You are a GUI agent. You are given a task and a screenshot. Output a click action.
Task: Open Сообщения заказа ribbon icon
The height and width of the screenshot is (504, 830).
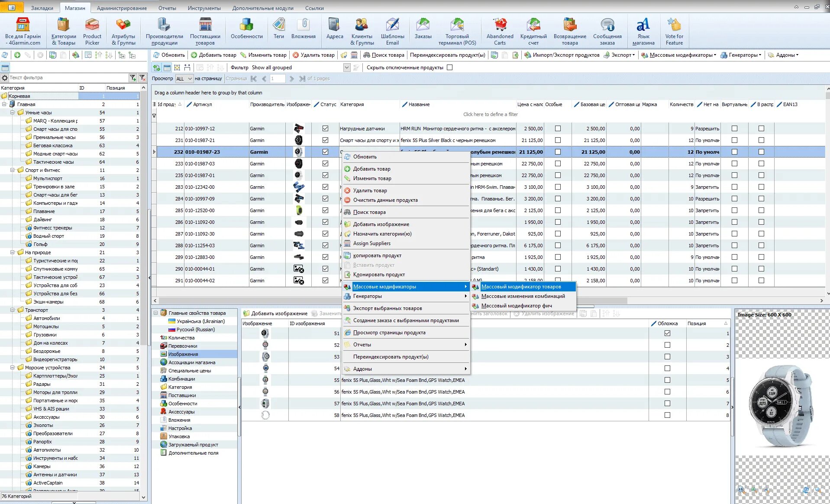[x=607, y=31]
